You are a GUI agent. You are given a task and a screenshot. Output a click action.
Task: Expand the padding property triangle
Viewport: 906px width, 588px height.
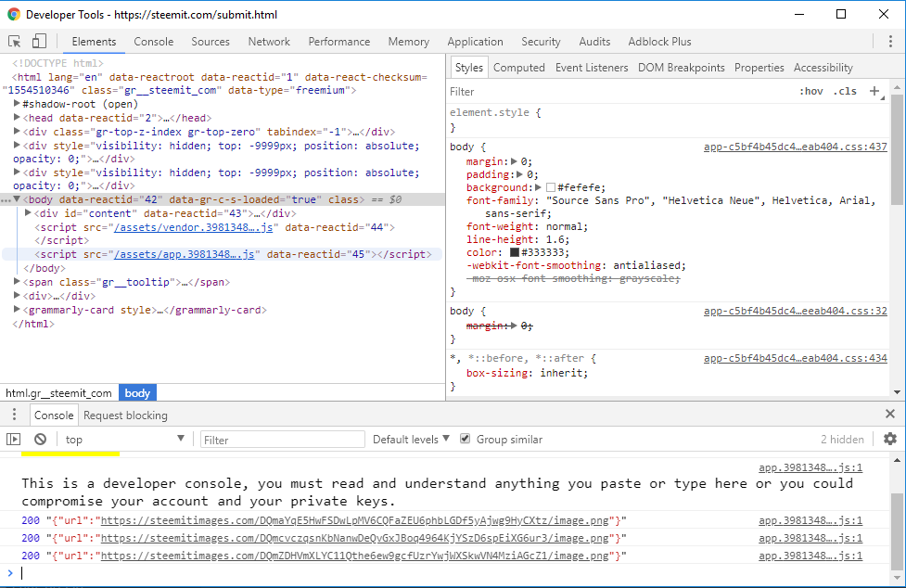click(x=519, y=174)
